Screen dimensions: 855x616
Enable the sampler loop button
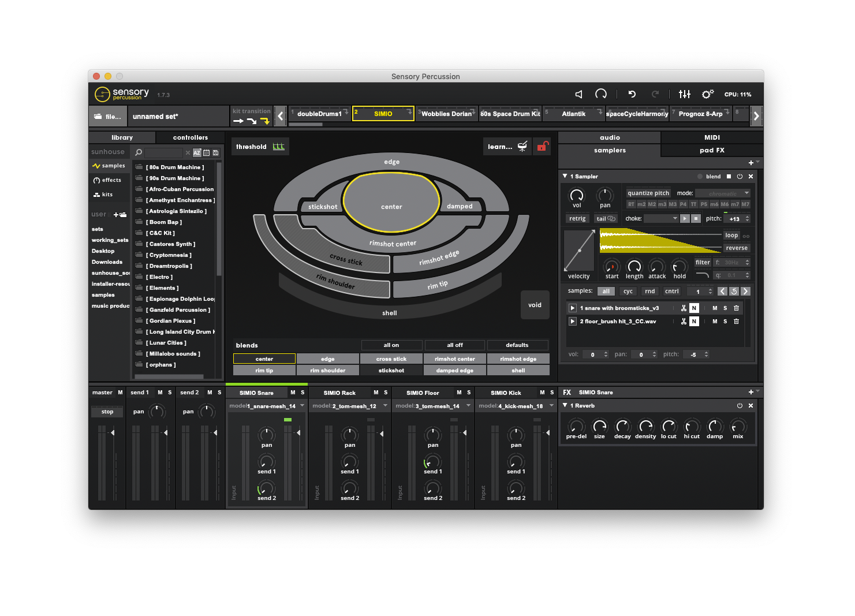pos(731,236)
